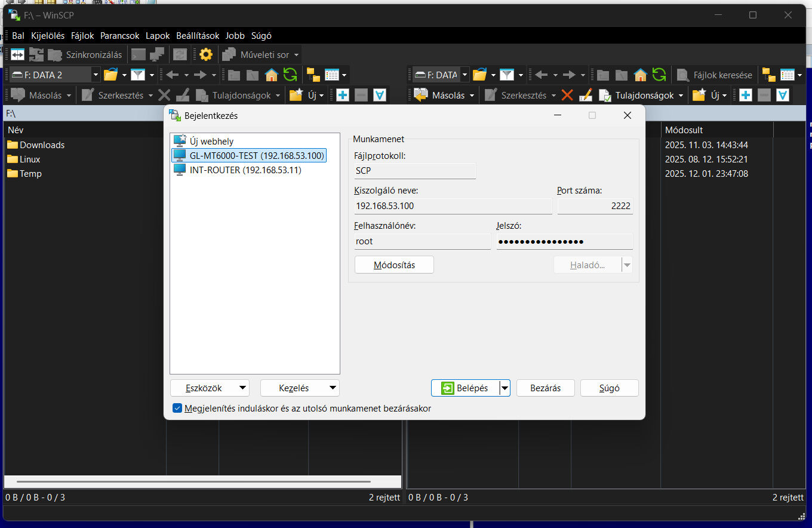The image size is (812, 528).
Task: Click Fájlok keresése find files button
Action: pyautogui.click(x=715, y=75)
